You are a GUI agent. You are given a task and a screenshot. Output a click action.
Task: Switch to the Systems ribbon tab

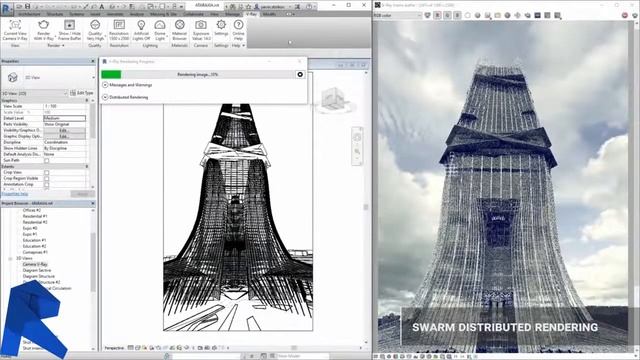[76, 14]
